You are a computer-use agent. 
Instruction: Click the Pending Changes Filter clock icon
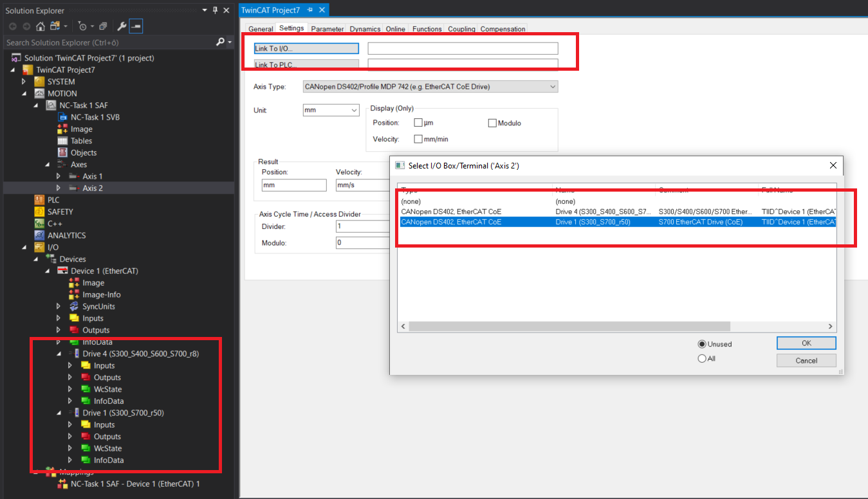click(x=82, y=26)
